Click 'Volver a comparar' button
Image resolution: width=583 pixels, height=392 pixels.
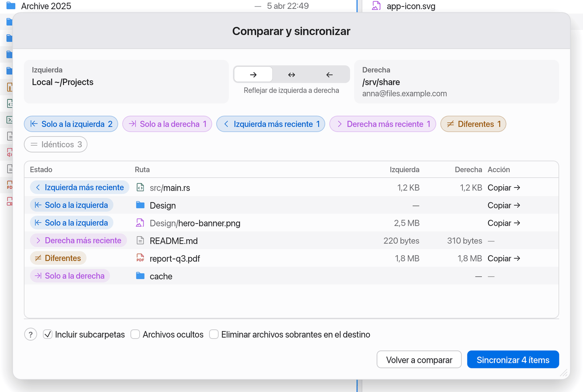[419, 360]
